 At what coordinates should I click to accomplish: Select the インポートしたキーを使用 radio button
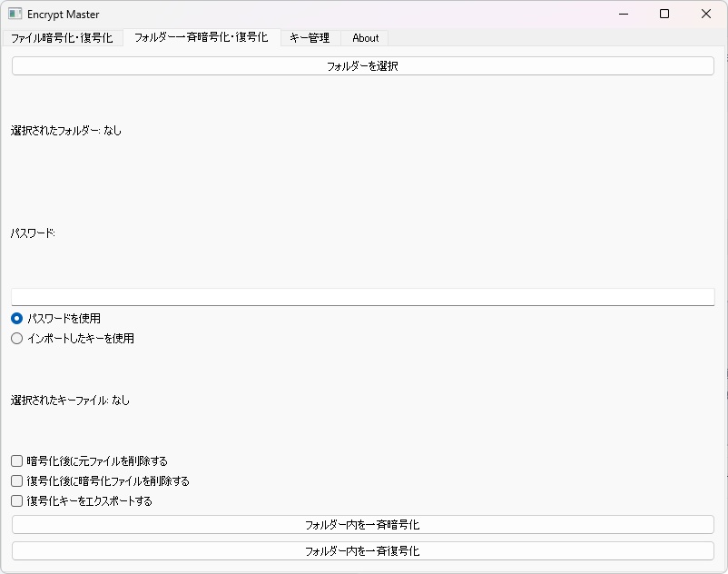(x=15, y=338)
